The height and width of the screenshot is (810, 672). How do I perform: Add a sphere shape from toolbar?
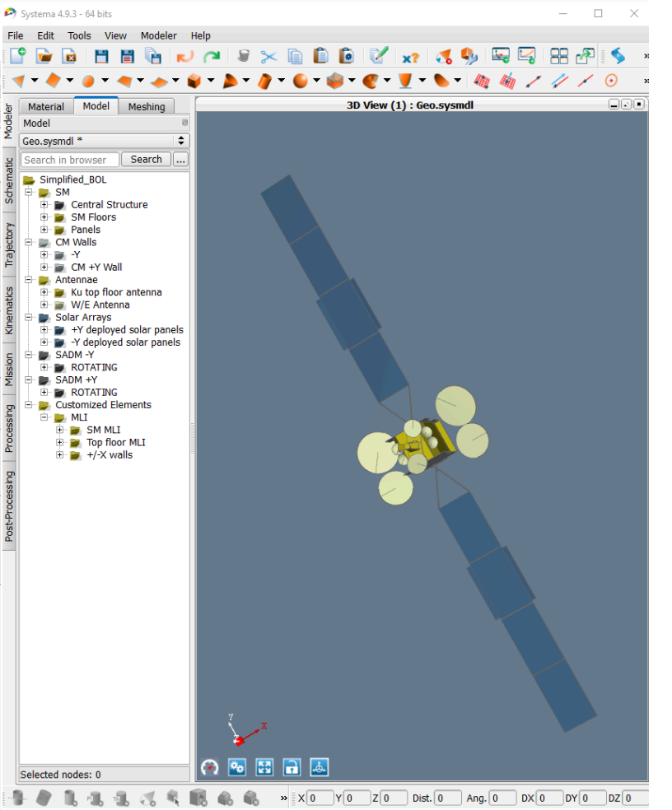[301, 81]
